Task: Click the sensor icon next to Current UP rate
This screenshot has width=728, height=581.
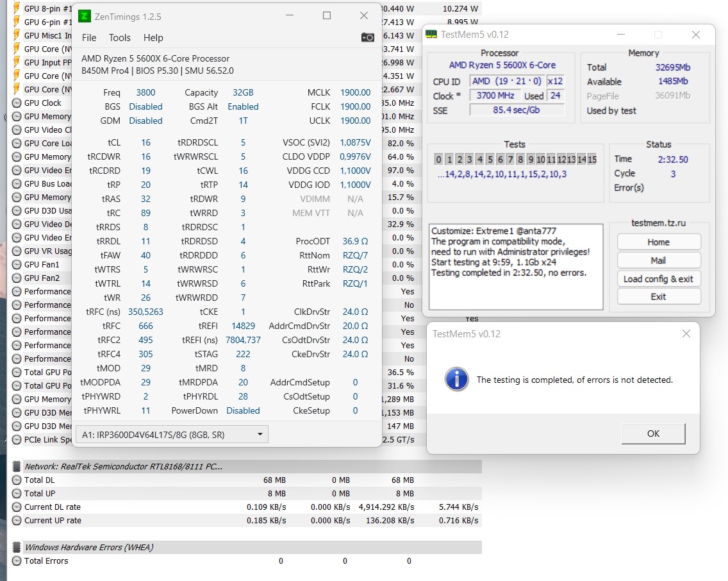Action: point(17,520)
